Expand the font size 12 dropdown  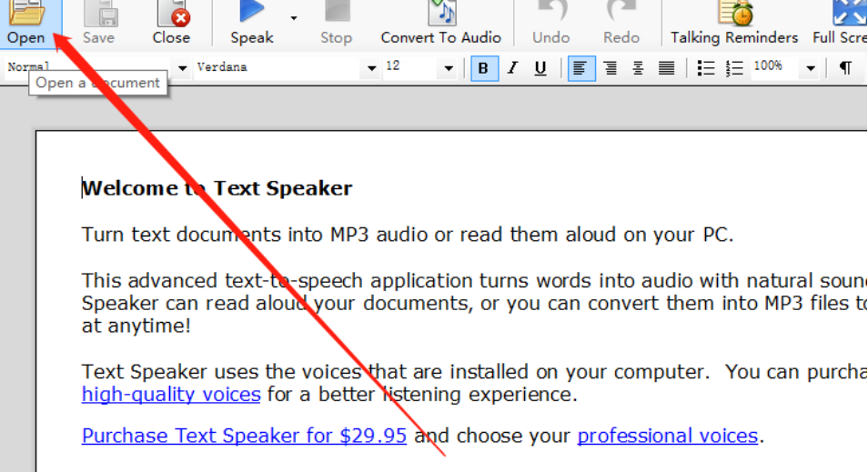449,68
